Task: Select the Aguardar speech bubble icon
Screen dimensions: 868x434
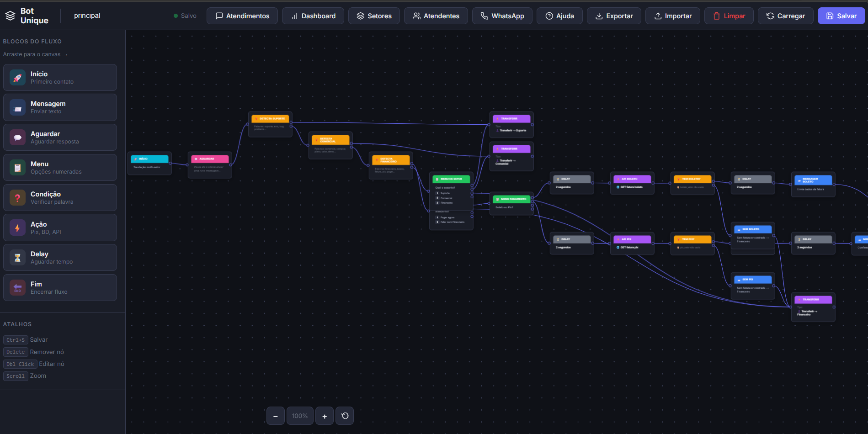Action: point(17,138)
